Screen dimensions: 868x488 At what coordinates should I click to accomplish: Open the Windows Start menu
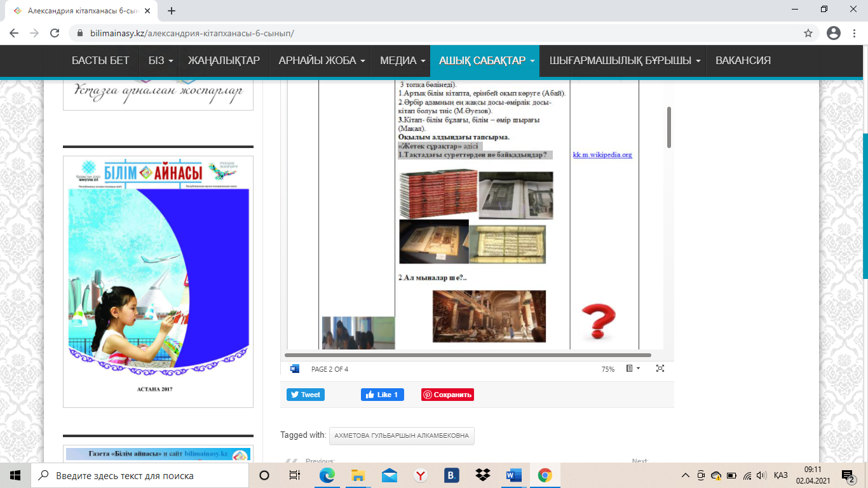point(15,475)
